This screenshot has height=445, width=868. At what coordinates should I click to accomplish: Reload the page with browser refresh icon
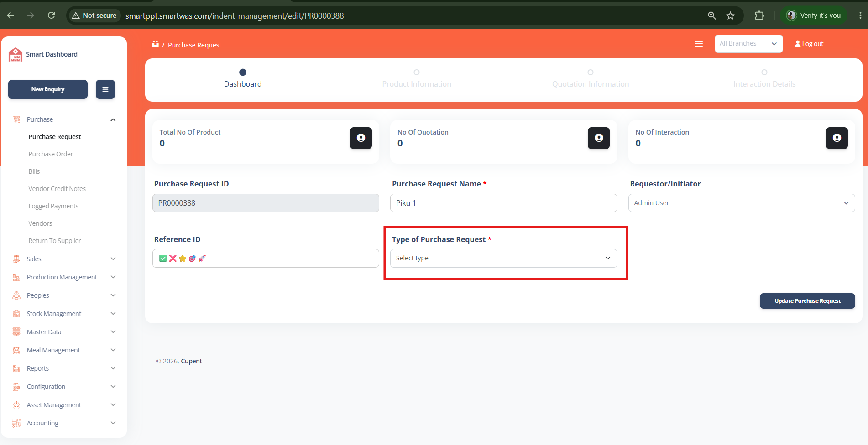(x=52, y=16)
